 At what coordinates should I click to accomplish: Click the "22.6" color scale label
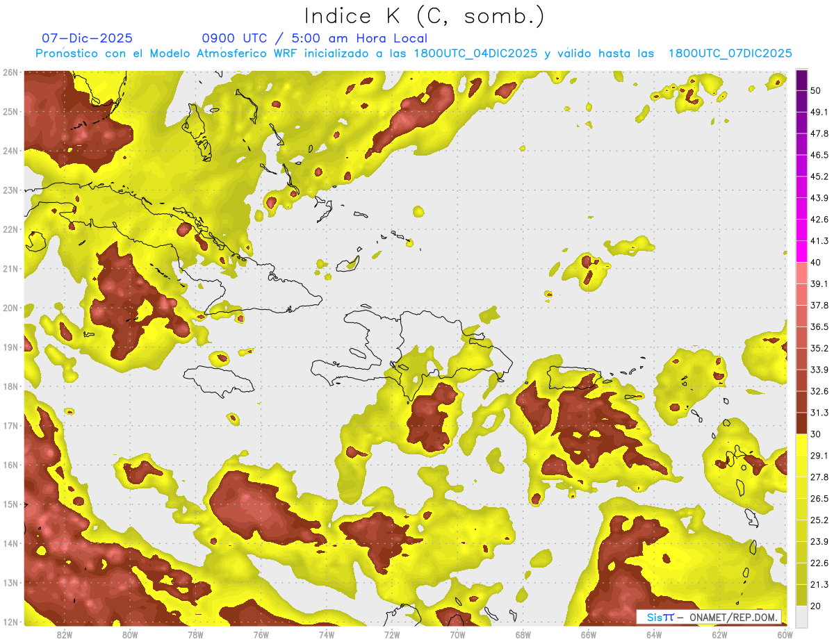point(819,563)
